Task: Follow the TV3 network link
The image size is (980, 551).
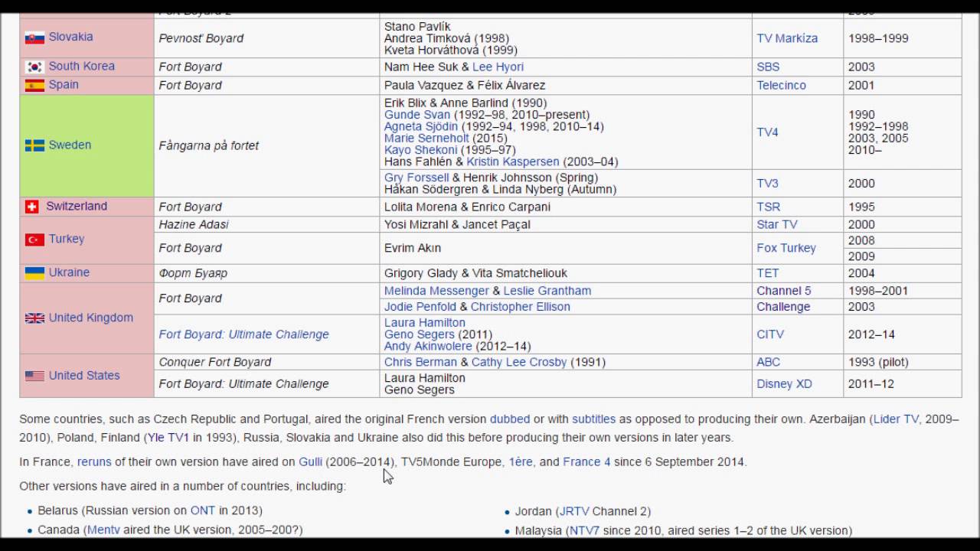Action: pyautogui.click(x=767, y=184)
